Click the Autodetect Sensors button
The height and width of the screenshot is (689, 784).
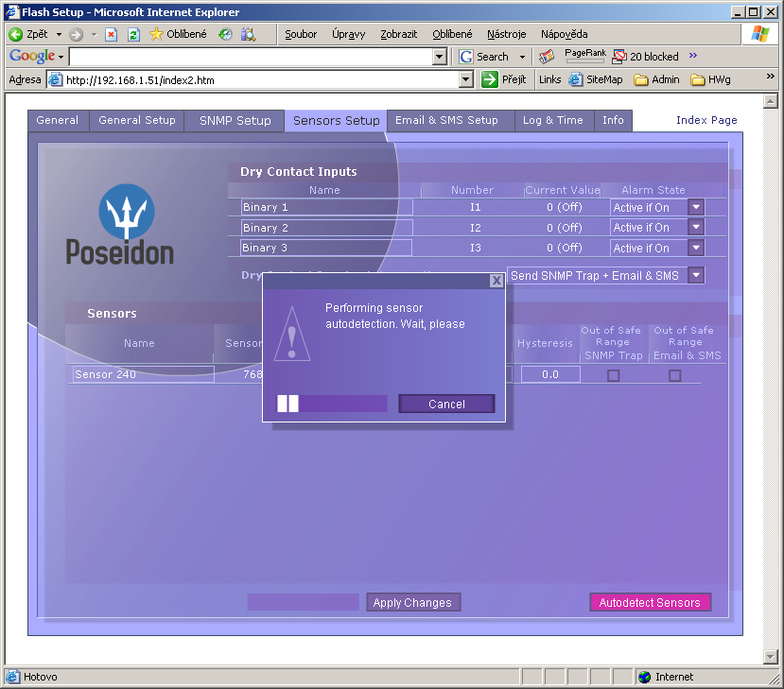coord(650,603)
